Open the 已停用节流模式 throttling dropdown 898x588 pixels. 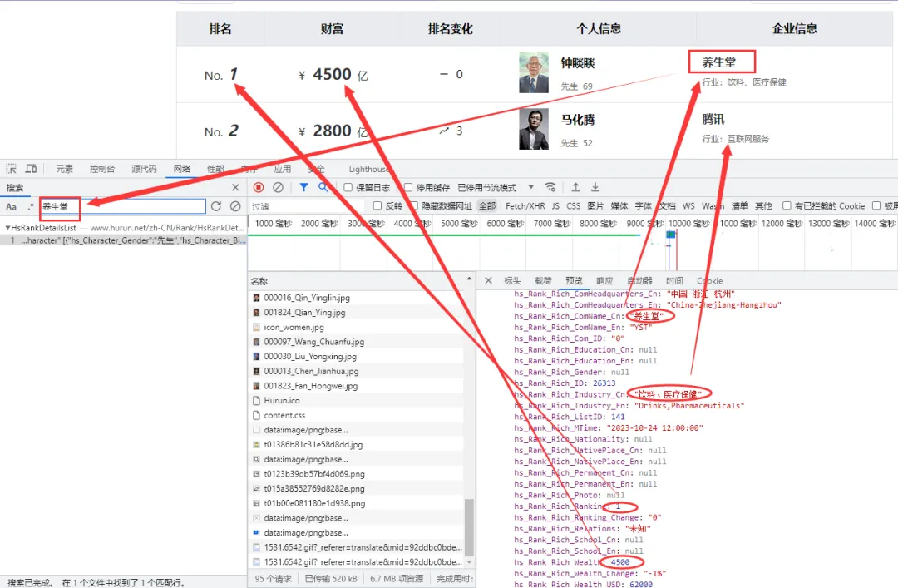[x=496, y=187]
